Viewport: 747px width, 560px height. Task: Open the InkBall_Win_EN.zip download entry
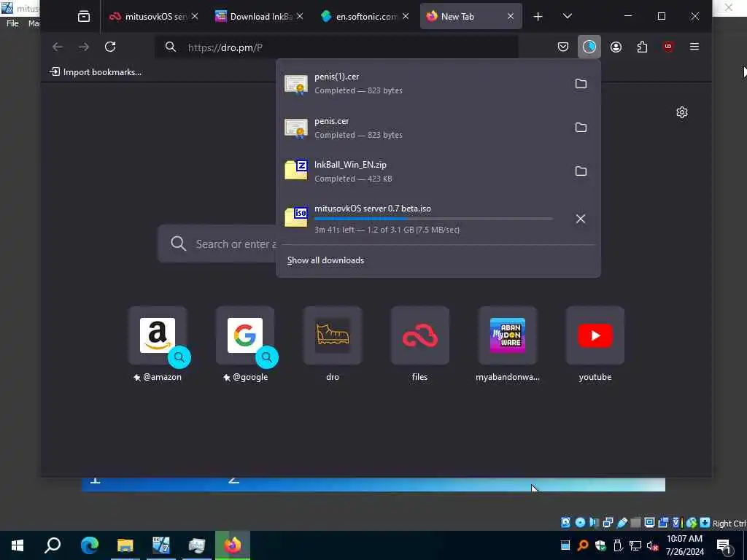[424, 171]
